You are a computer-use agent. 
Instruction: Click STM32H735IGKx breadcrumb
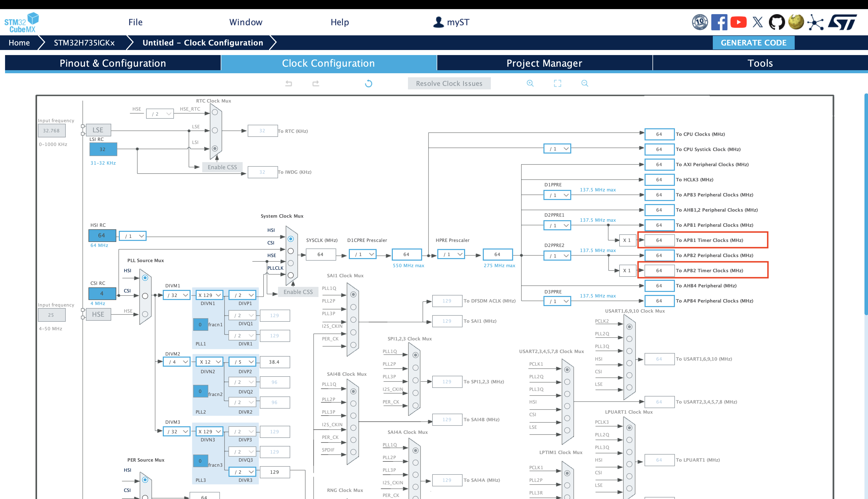coord(84,42)
